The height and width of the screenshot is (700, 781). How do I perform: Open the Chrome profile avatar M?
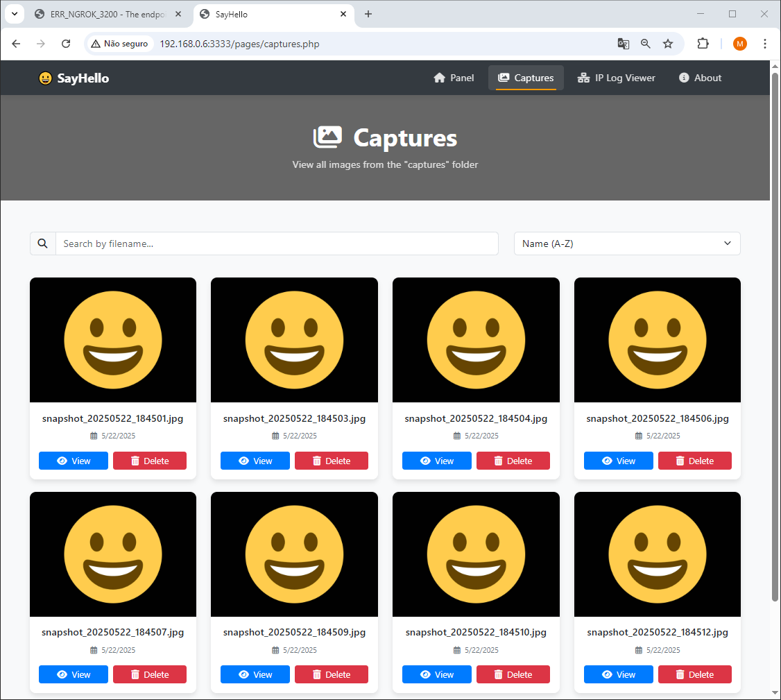point(740,44)
